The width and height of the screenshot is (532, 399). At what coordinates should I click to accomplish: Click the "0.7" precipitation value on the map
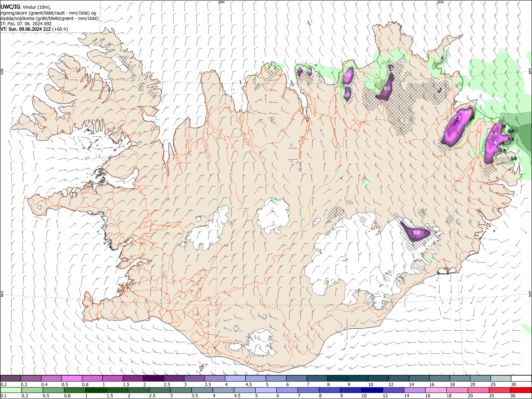point(468,112)
